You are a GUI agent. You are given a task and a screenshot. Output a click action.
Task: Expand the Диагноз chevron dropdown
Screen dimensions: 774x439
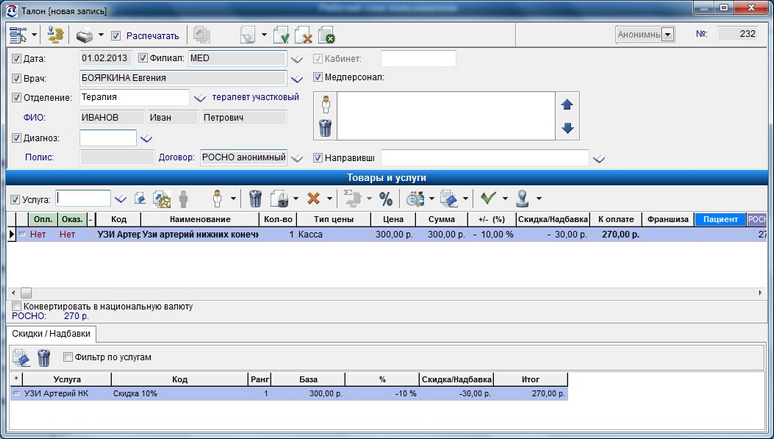pyautogui.click(x=146, y=139)
